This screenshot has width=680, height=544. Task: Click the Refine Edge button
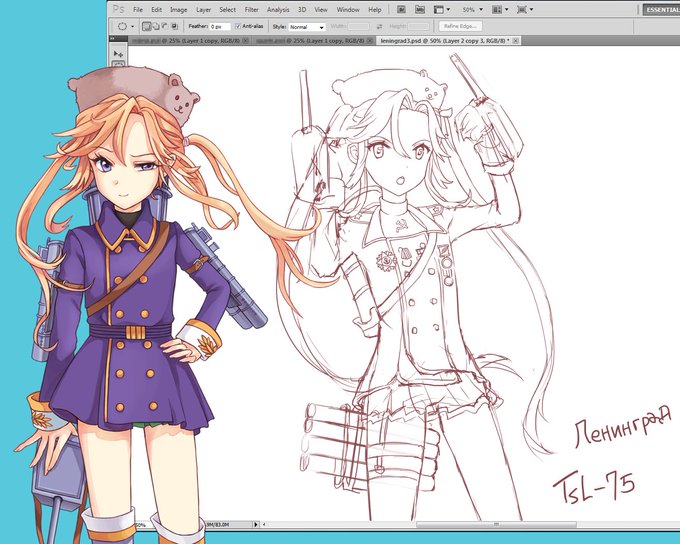pyautogui.click(x=460, y=26)
